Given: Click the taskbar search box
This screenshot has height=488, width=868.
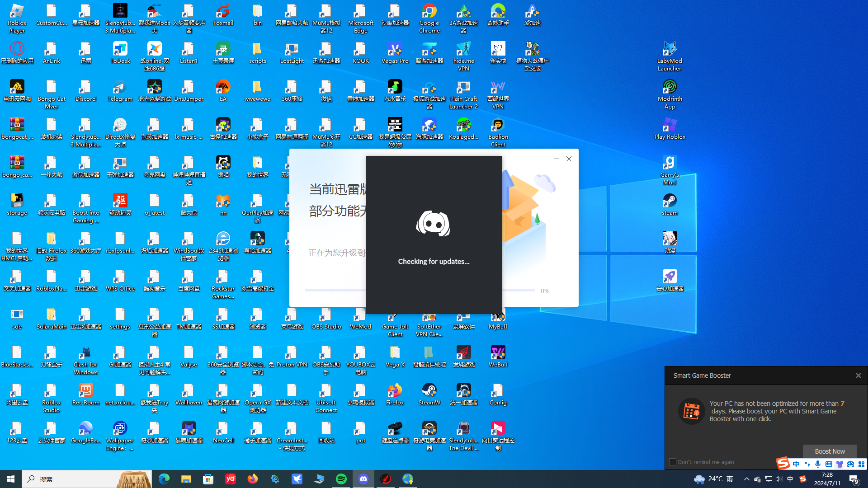Looking at the screenshot, I should click(68, 479).
